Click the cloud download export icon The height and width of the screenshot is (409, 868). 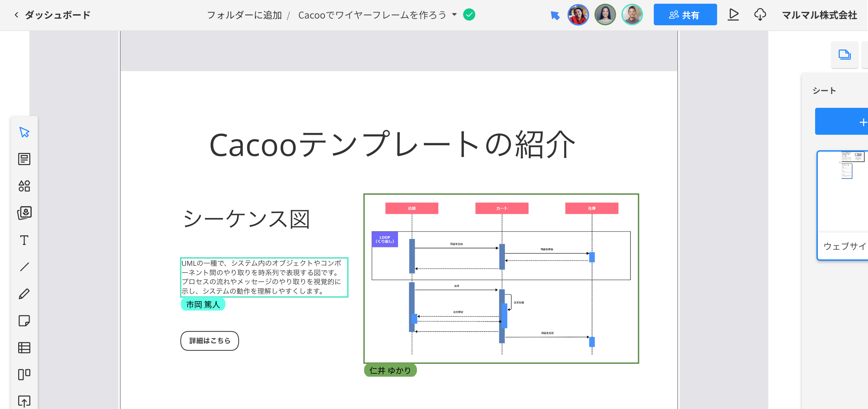pyautogui.click(x=760, y=15)
